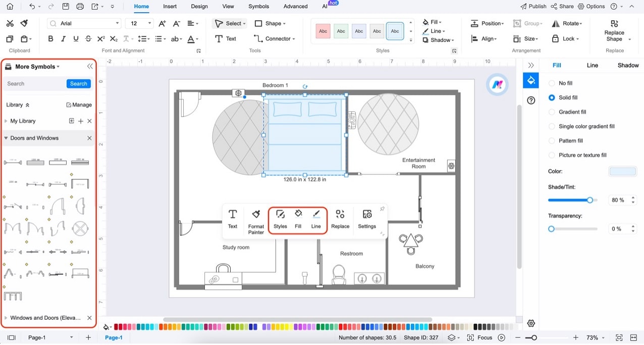Viewport: 644px width, 345px height.
Task: Click the Publish button
Action: point(533,7)
